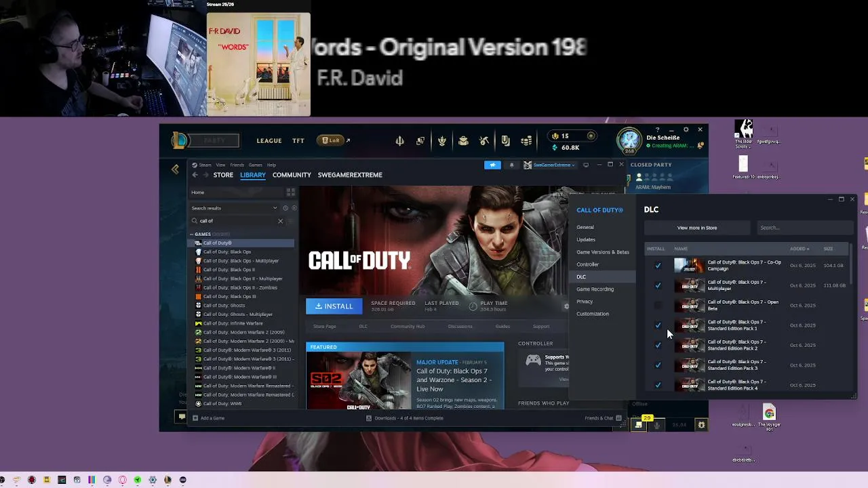Viewport: 868px width, 488px height.
Task: Open League tab in Riot client
Action: click(x=269, y=141)
